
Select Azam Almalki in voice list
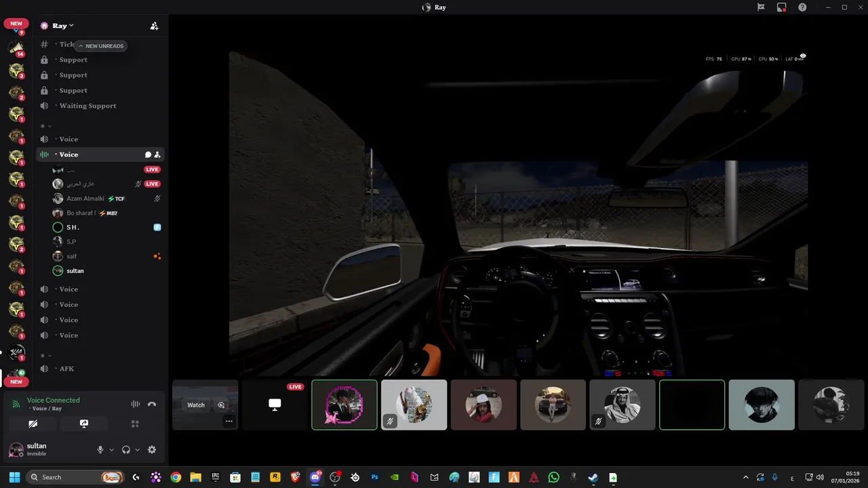pyautogui.click(x=106, y=199)
